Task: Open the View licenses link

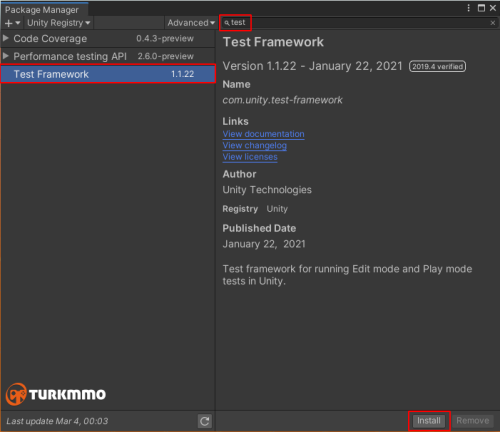Action: click(250, 157)
